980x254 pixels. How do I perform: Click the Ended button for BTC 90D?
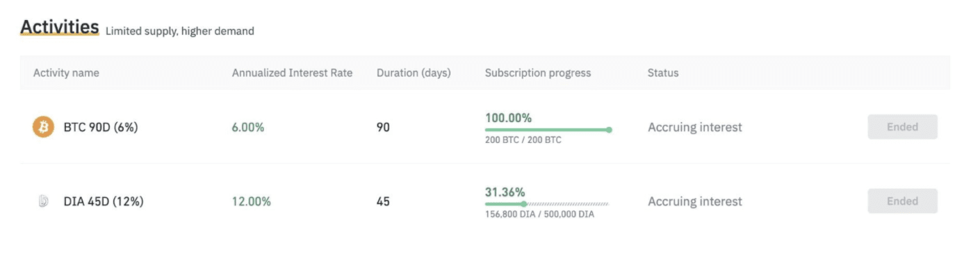(x=902, y=127)
